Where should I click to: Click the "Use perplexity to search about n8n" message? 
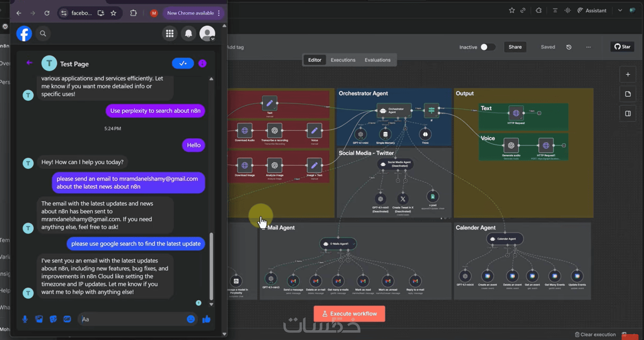pyautogui.click(x=155, y=111)
